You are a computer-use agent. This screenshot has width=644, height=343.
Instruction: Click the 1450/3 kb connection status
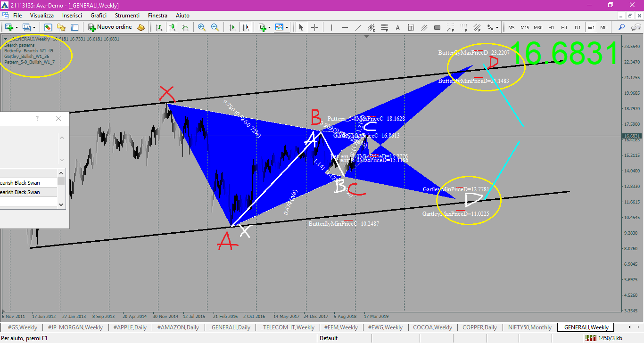(603, 338)
